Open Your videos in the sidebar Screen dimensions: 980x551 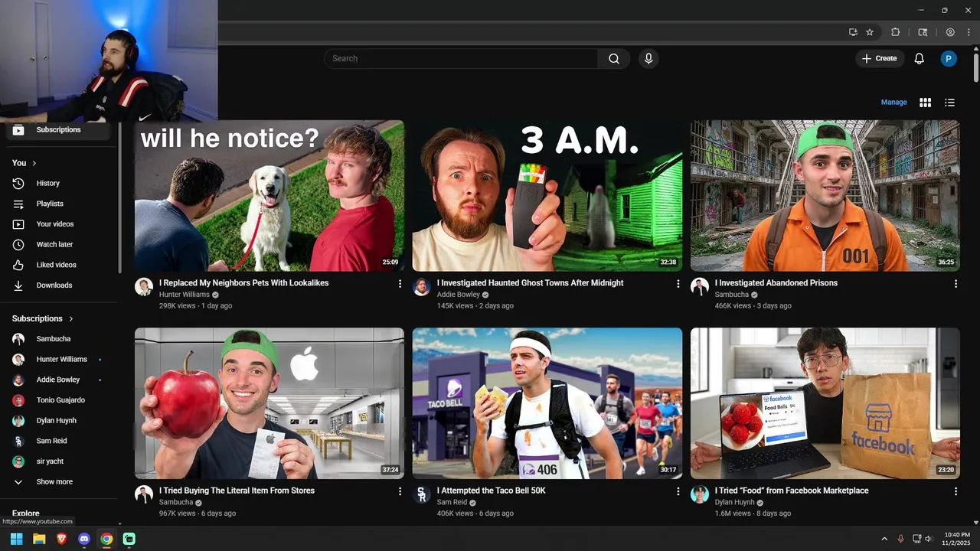[x=59, y=224]
